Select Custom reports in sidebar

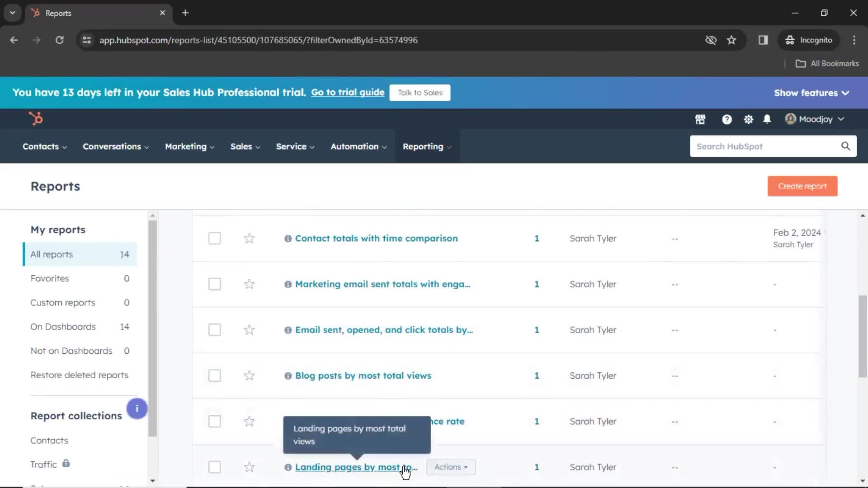80,302
